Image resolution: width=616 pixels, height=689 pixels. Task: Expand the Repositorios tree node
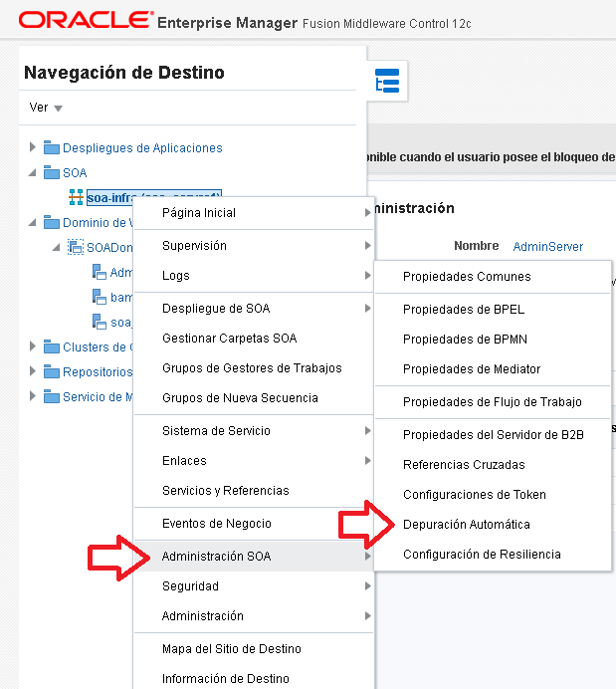pyautogui.click(x=33, y=370)
